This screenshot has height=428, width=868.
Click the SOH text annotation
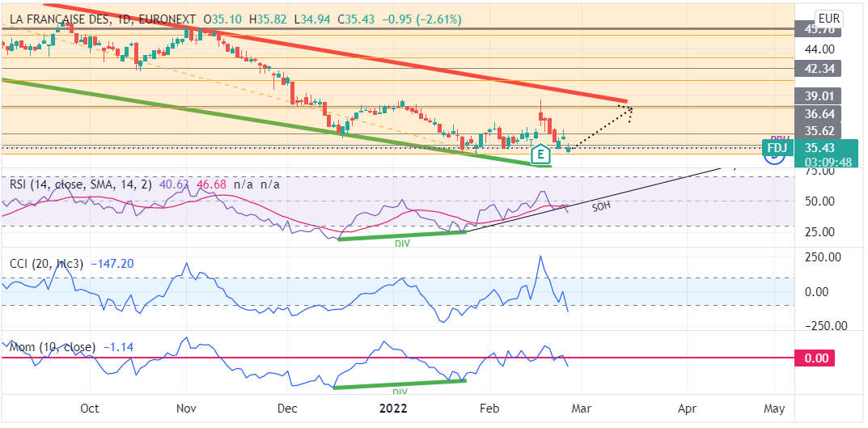(x=602, y=208)
